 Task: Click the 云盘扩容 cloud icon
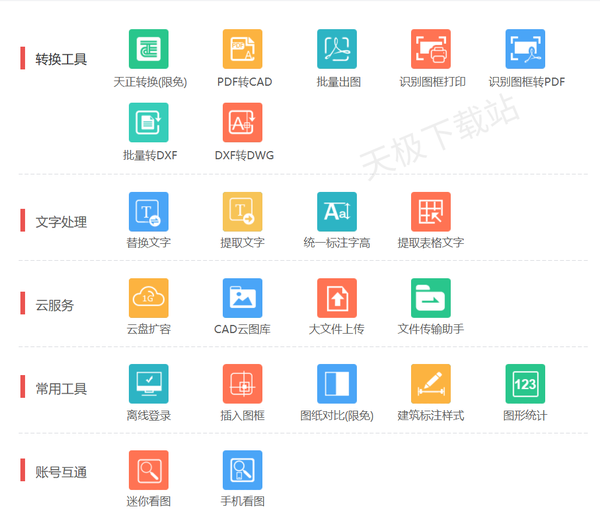tap(149, 298)
